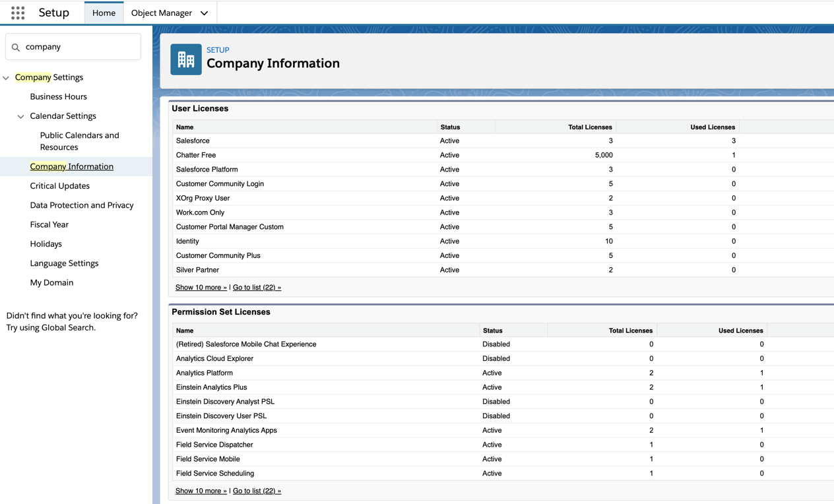This screenshot has height=504, width=834.
Task: Click the 5,000 total for Chatter Free
Action: pos(604,155)
